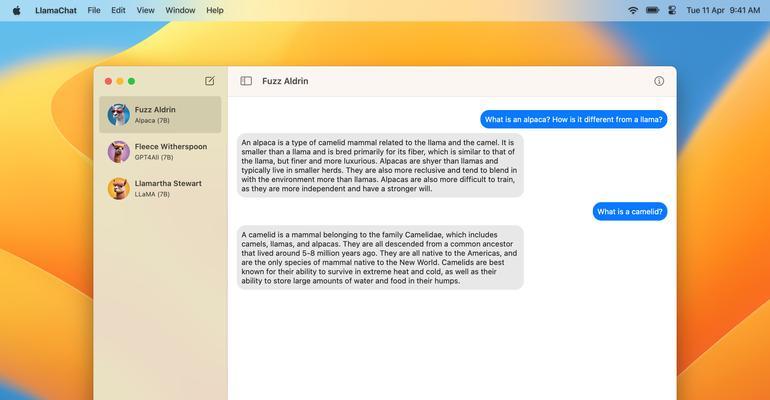
Task: Open the LlamaChat application menu
Action: click(56, 10)
